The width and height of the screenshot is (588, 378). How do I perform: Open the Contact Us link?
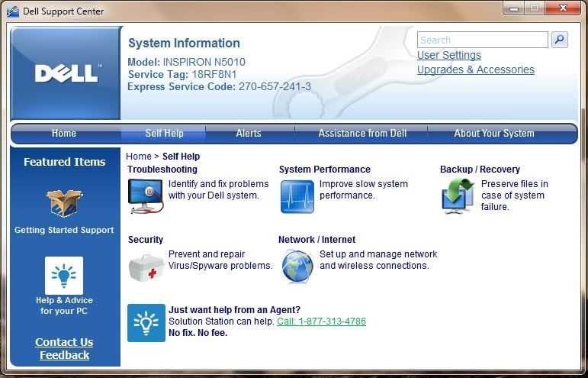64,342
